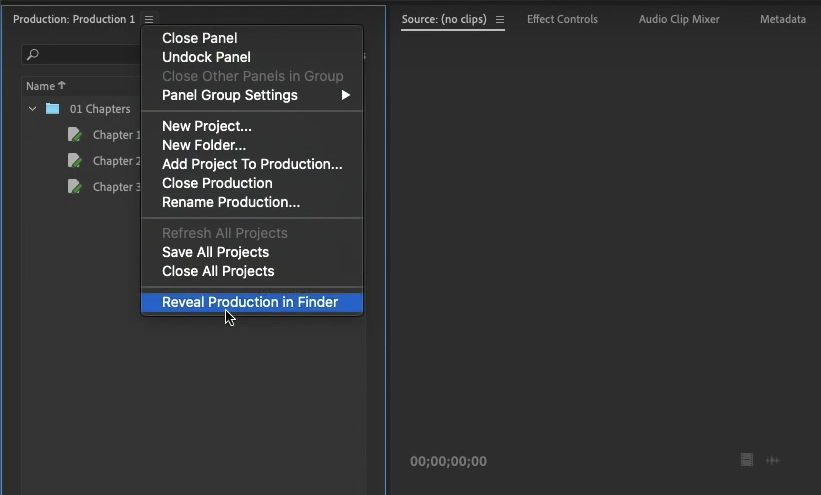Click the Chapter 1 project icon
821x495 pixels.
point(75,135)
